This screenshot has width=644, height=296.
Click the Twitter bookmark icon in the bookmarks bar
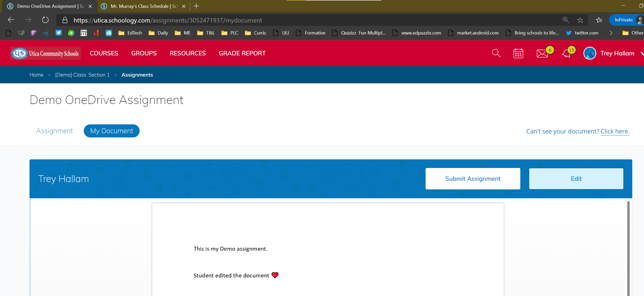(58, 33)
